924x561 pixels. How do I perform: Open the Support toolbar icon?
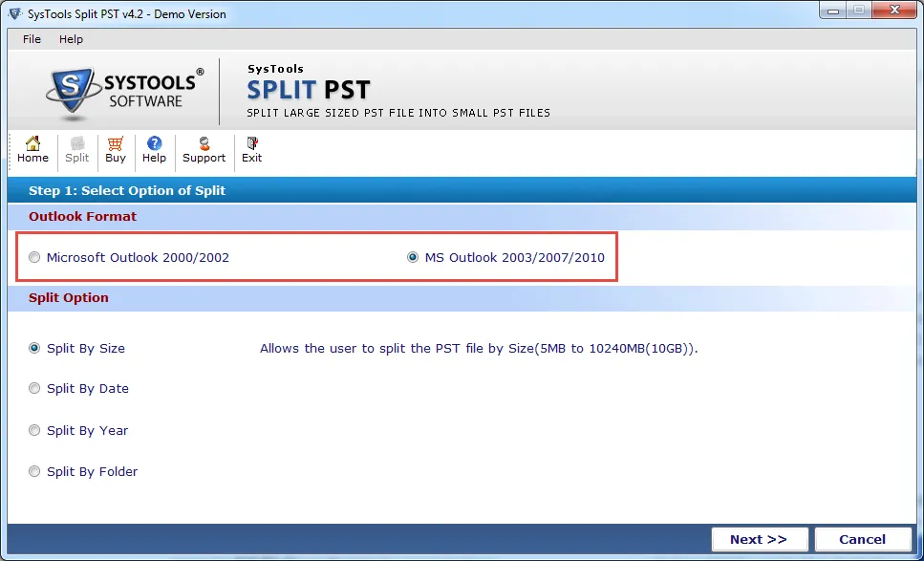pyautogui.click(x=204, y=150)
